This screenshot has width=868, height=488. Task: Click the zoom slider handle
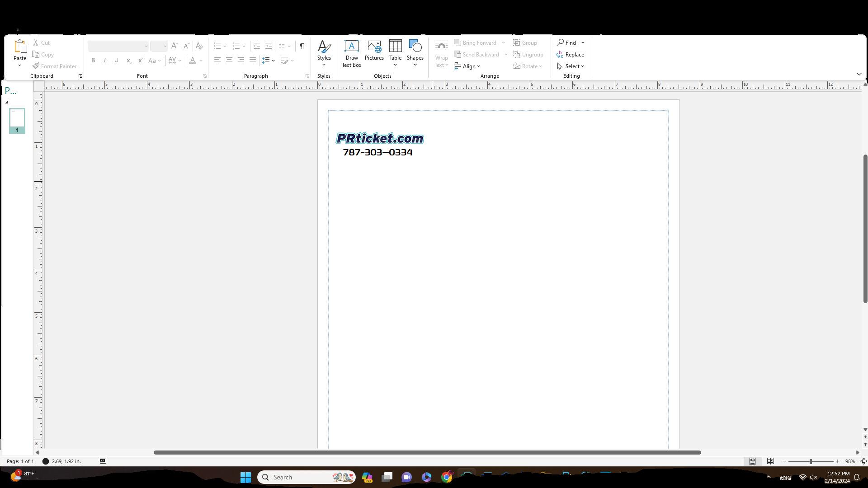(811, 461)
